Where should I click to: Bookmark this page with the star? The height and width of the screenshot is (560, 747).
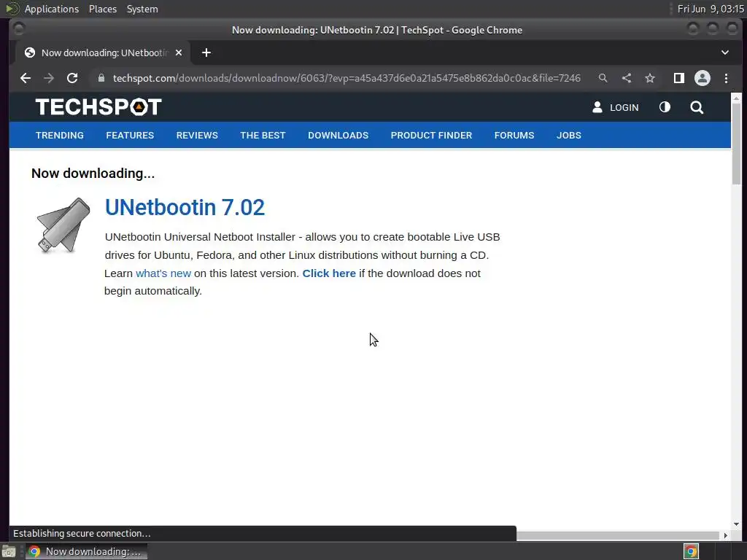(650, 78)
